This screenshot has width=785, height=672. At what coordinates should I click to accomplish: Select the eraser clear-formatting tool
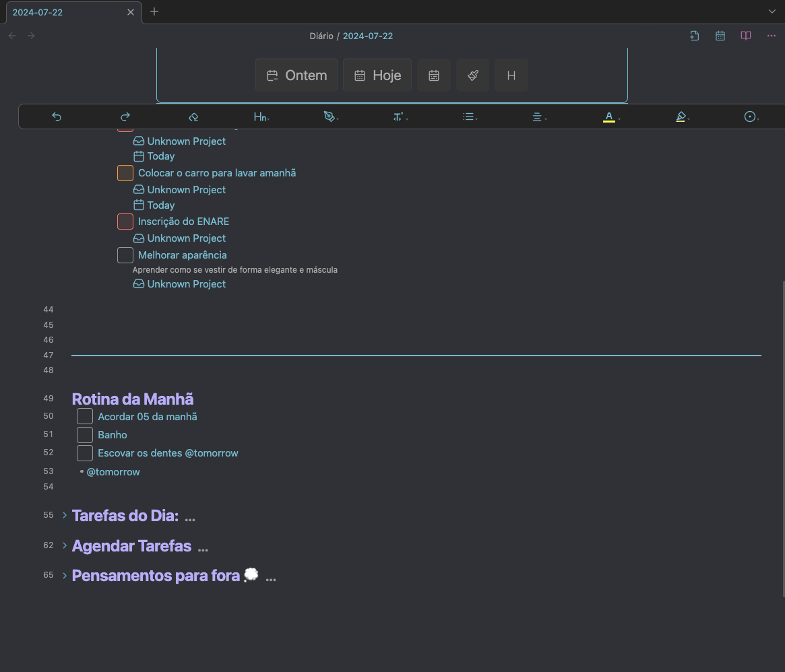coord(193,116)
